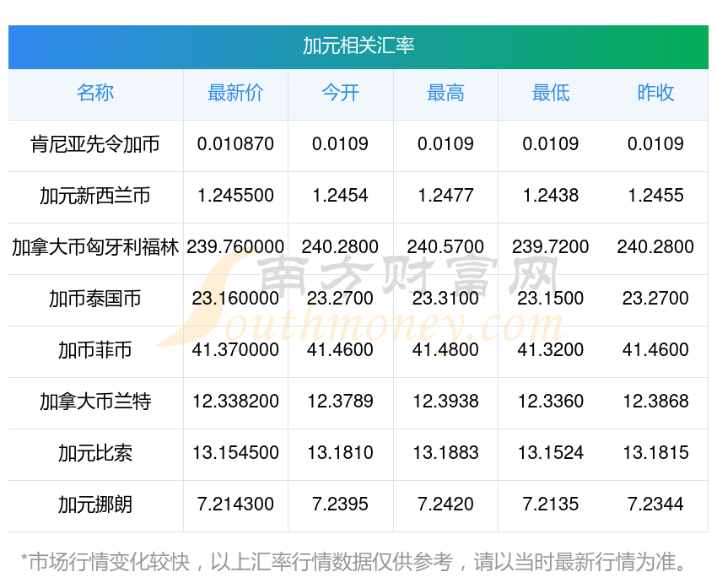Open the 肯尼亚先令加币 row name
Image resolution: width=717 pixels, height=588 pixels.
95,144
